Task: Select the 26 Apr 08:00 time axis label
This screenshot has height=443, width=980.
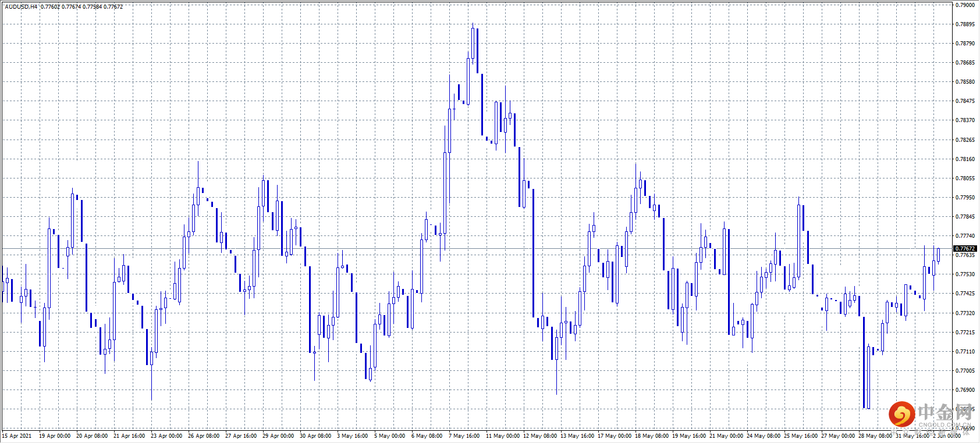Action: point(204,436)
